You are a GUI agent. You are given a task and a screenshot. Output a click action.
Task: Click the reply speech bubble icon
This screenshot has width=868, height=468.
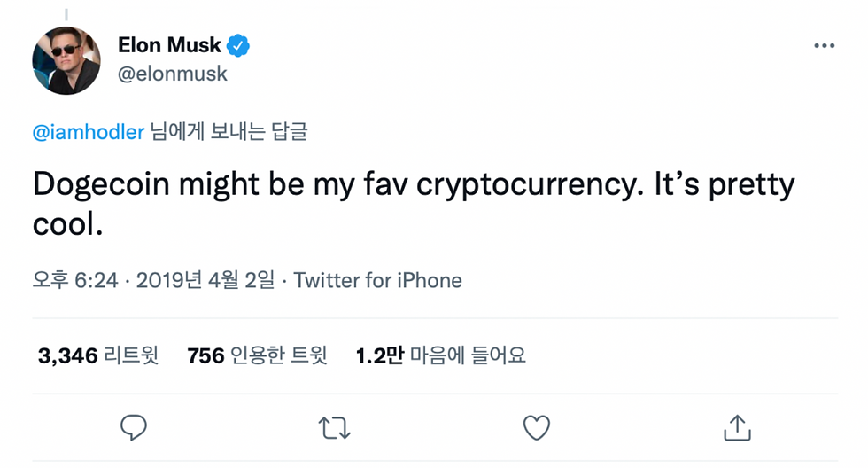pyautogui.click(x=133, y=428)
